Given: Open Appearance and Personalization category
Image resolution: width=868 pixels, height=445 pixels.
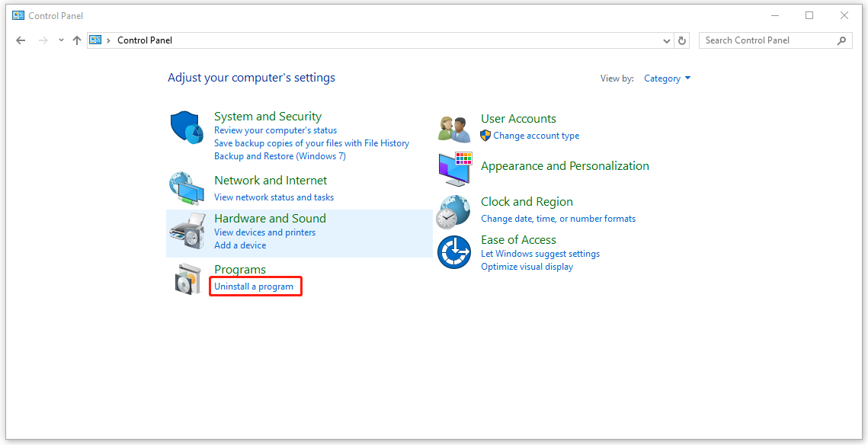Looking at the screenshot, I should (x=565, y=166).
